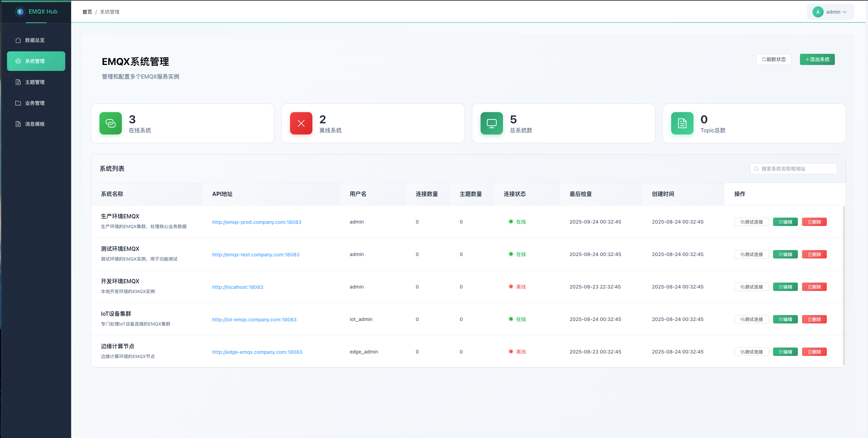Click the admin avatar circle icon
Image resolution: width=868 pixels, height=438 pixels.
(818, 12)
